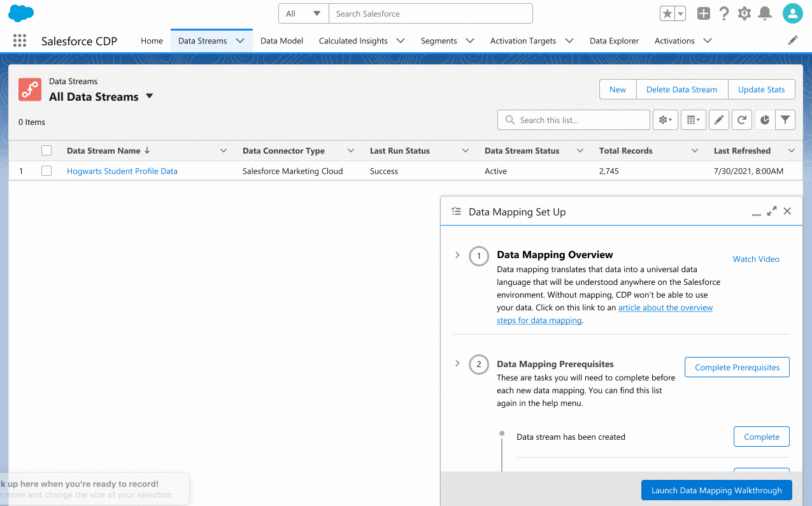Click the Search this list field
Screen dimensions: 812x506
pyautogui.click(x=573, y=120)
